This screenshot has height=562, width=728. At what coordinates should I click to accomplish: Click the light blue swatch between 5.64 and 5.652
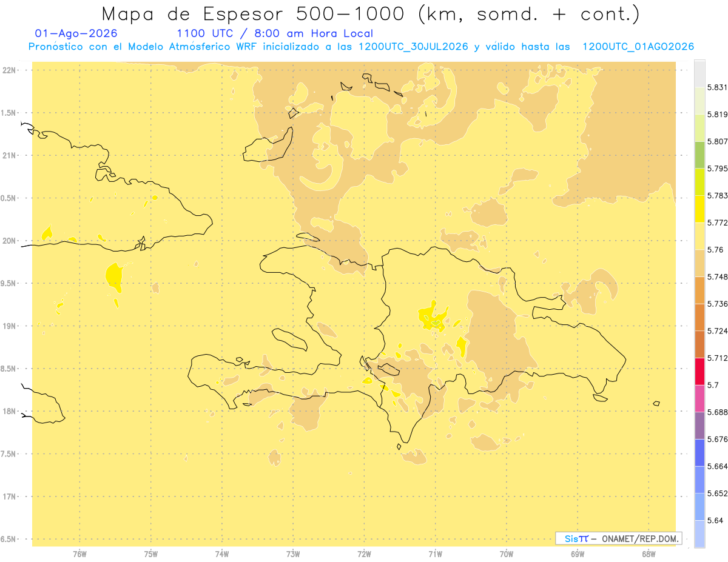pyautogui.click(x=699, y=507)
